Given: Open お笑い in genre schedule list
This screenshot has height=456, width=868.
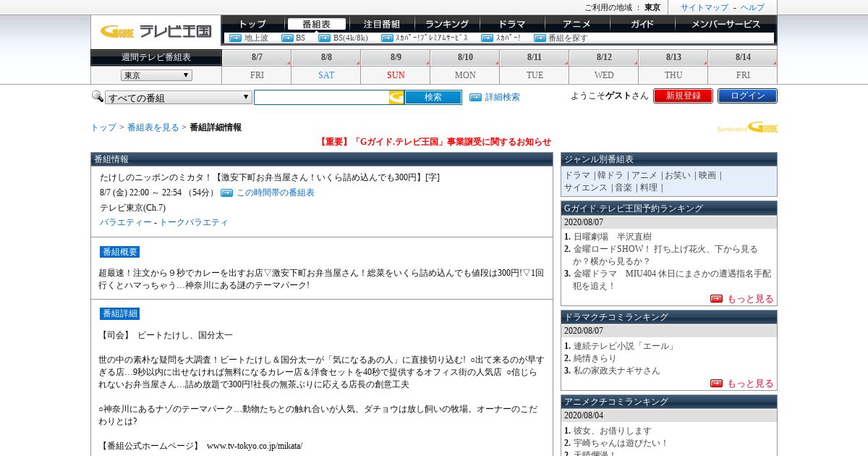Looking at the screenshot, I should [678, 175].
